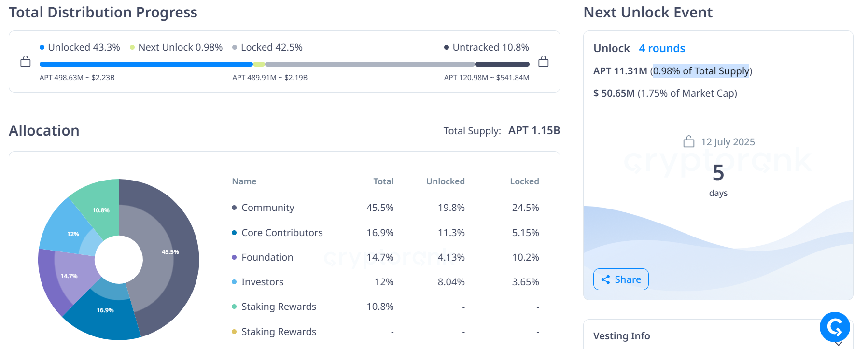Click the dark untracked segment of the progress bar
Screen dimensions: 868x349
click(502, 64)
